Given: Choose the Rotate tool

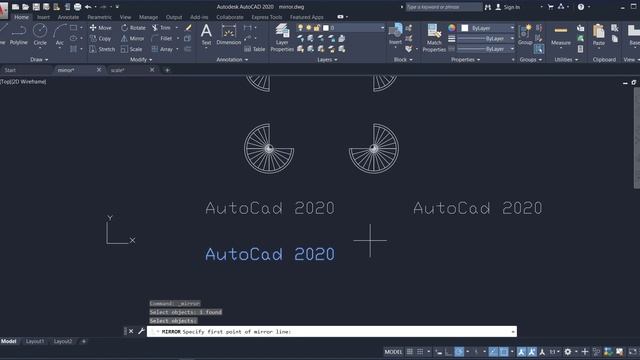Looking at the screenshot, I should coord(133,28).
